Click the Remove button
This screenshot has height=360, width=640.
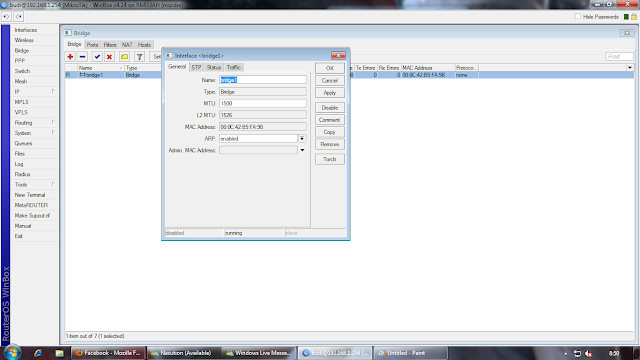[x=330, y=144]
